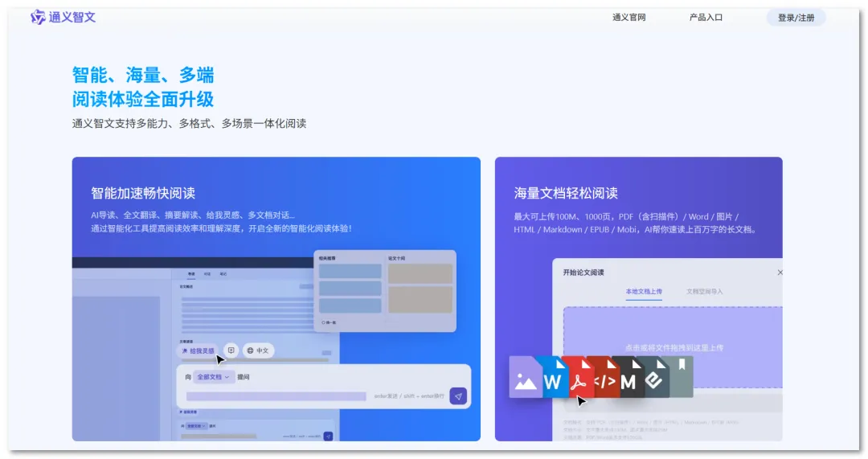Click the large purple send arrow icon
This screenshot has height=459, width=868.
pyautogui.click(x=458, y=395)
